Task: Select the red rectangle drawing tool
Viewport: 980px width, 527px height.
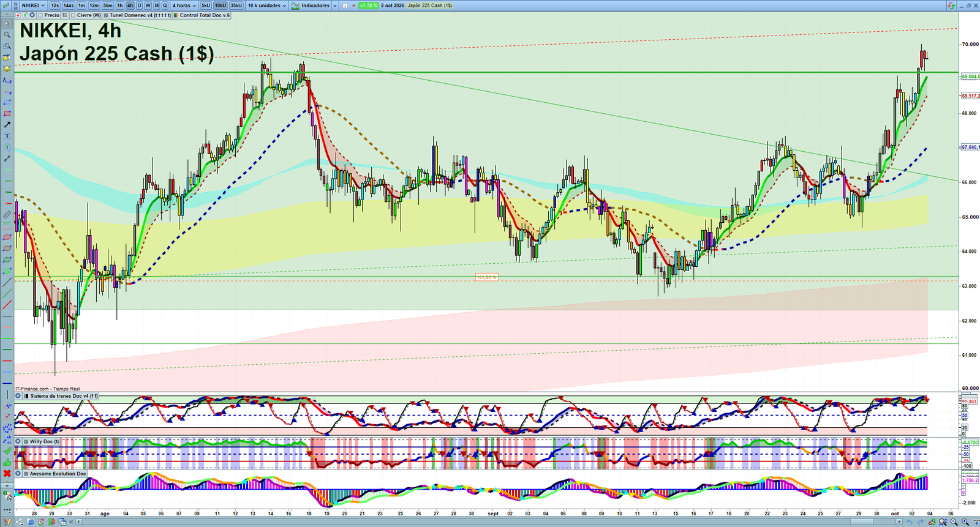Action: pos(7,114)
